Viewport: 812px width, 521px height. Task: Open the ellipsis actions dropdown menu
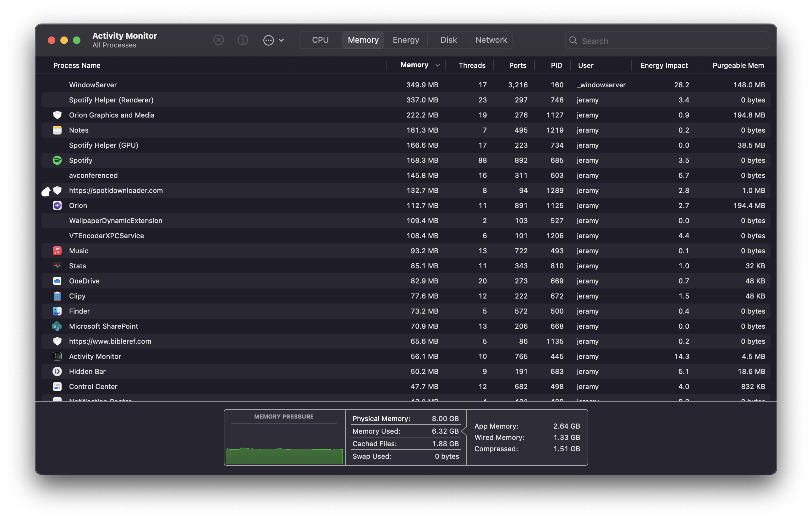pos(273,40)
